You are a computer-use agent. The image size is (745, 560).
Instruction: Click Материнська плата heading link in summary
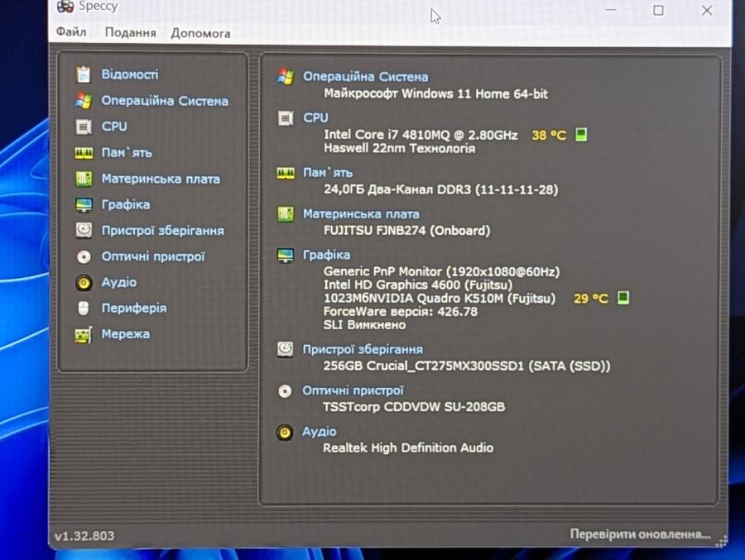(x=361, y=214)
